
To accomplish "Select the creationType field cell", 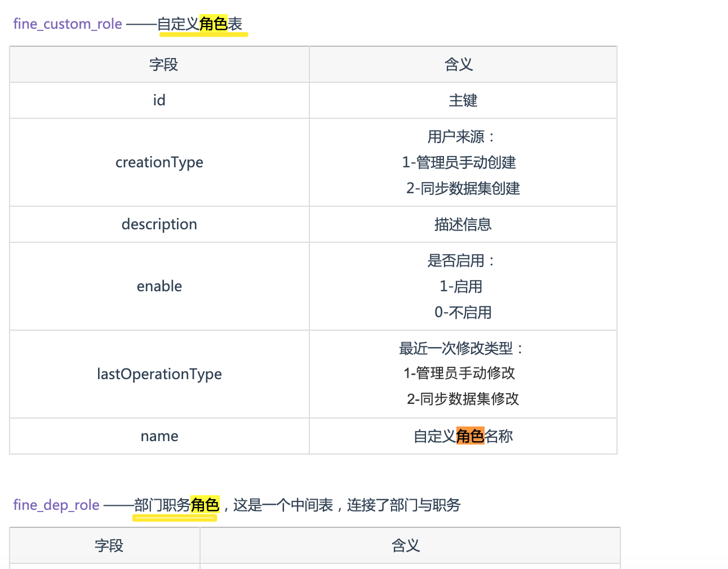I will click(159, 162).
